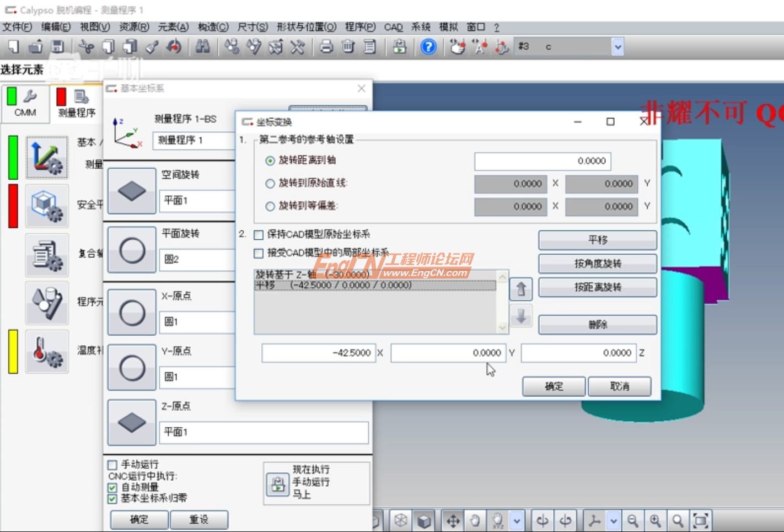Select the wireframe view icon
The image size is (784, 532).
(400, 520)
